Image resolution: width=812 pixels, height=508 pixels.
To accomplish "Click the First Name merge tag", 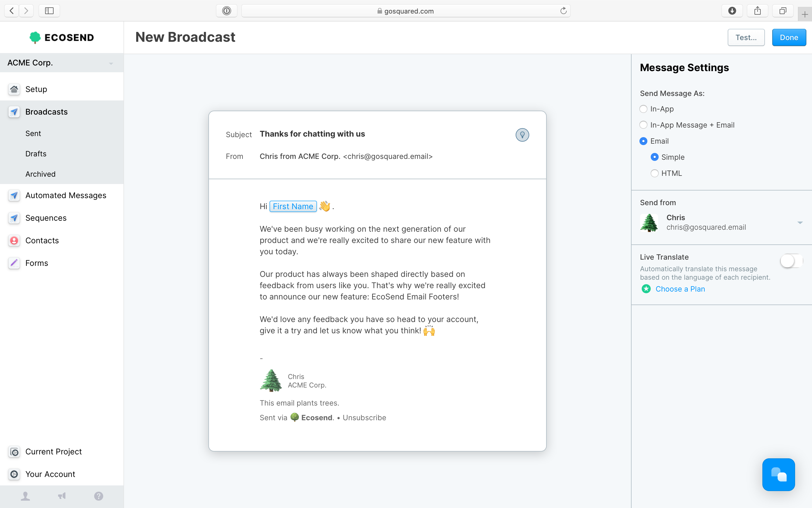I will pyautogui.click(x=293, y=206).
